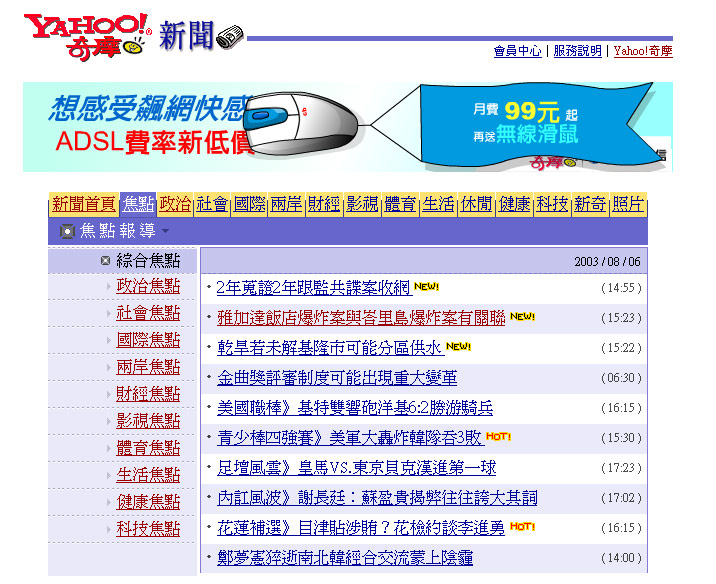Open headline 金曲獎評審制度可能出現重大變革
716x584 pixels.
[337, 378]
